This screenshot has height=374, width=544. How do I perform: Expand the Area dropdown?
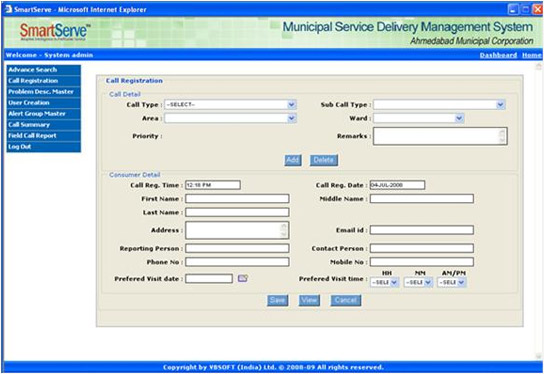click(230, 118)
